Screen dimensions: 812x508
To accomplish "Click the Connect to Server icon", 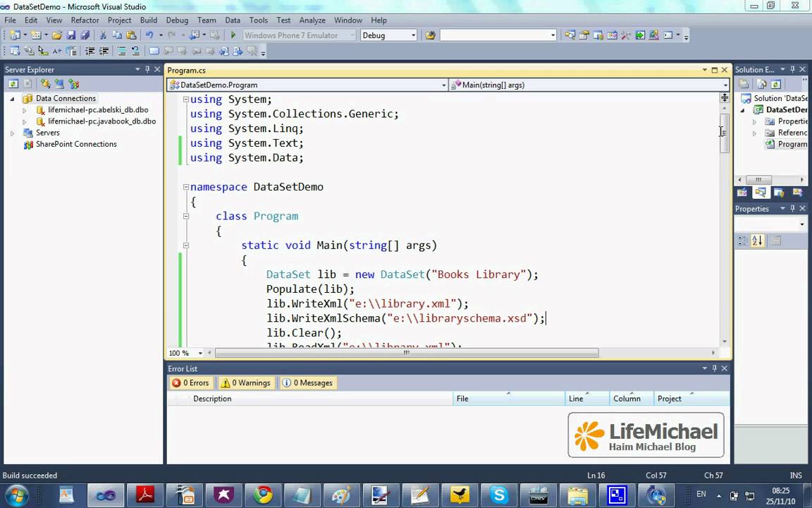I will [x=59, y=83].
